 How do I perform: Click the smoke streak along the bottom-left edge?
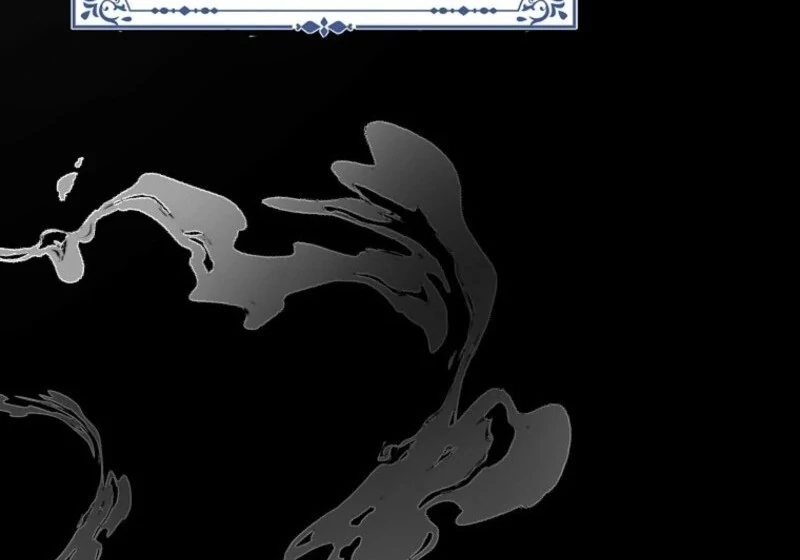[x=105, y=510]
